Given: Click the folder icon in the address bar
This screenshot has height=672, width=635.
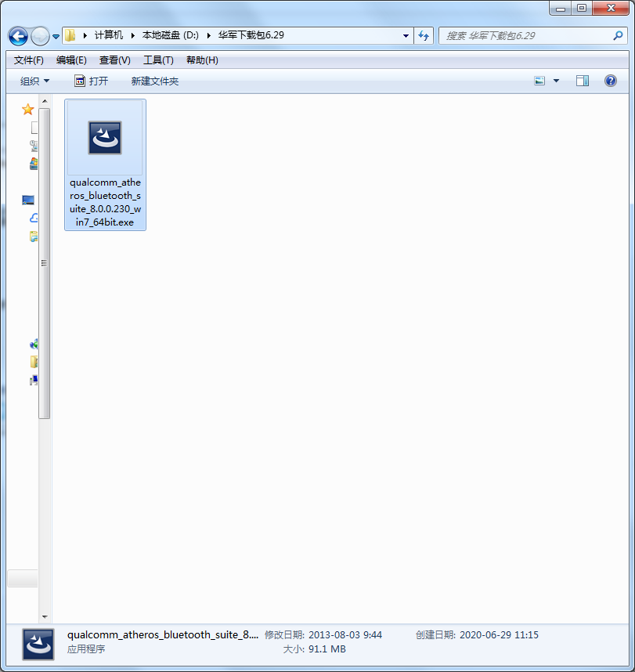Looking at the screenshot, I should click(70, 35).
